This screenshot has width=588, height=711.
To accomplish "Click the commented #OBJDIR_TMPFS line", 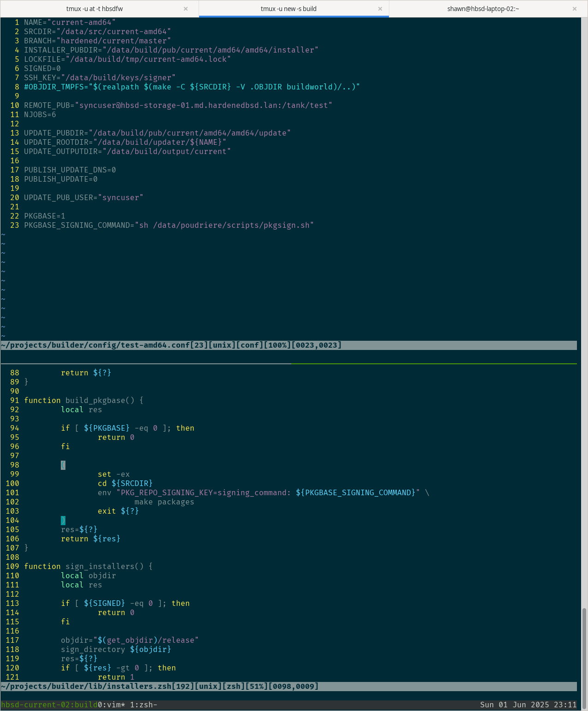I will point(192,87).
